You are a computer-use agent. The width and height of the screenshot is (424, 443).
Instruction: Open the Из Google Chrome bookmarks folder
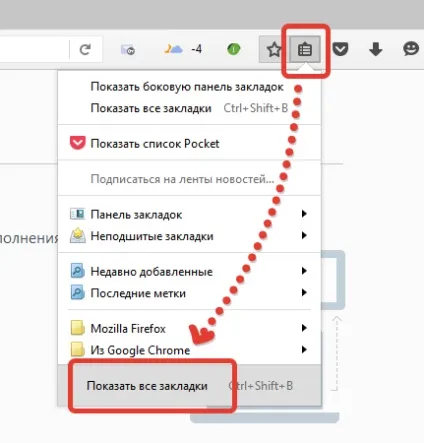[189, 350]
